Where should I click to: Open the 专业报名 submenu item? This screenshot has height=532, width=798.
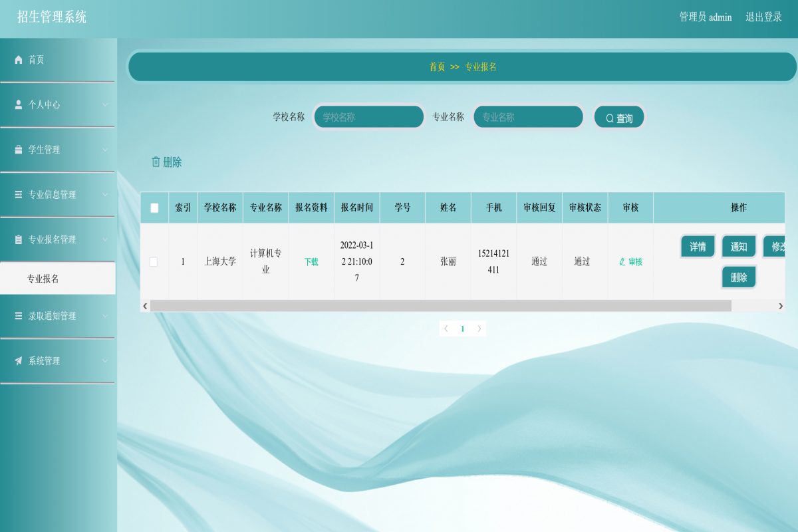[x=43, y=279]
